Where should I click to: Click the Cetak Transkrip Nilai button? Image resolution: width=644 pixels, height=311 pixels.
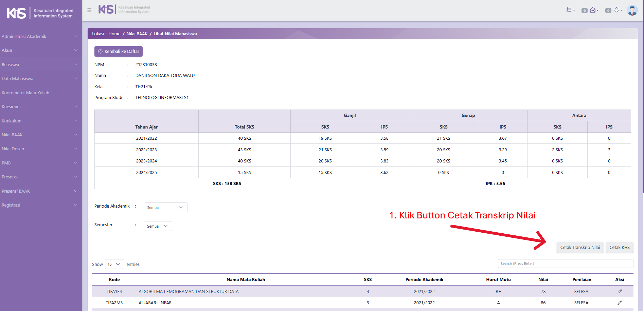point(580,248)
